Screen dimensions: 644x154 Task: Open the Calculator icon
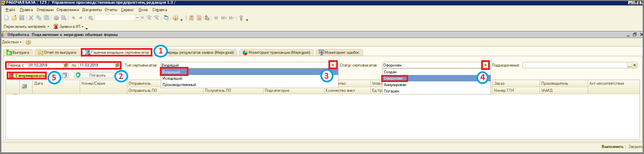pyautogui.click(x=191, y=18)
